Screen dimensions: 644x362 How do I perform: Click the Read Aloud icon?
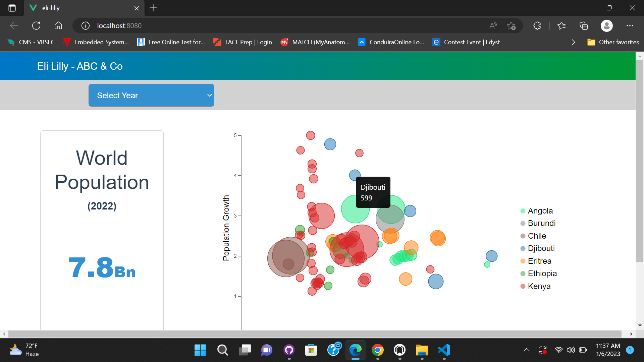tap(493, 25)
